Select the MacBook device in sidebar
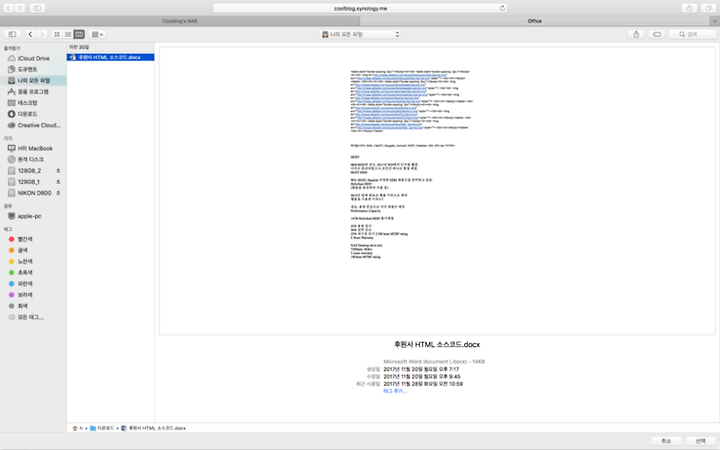The height and width of the screenshot is (450, 720). pos(33,148)
